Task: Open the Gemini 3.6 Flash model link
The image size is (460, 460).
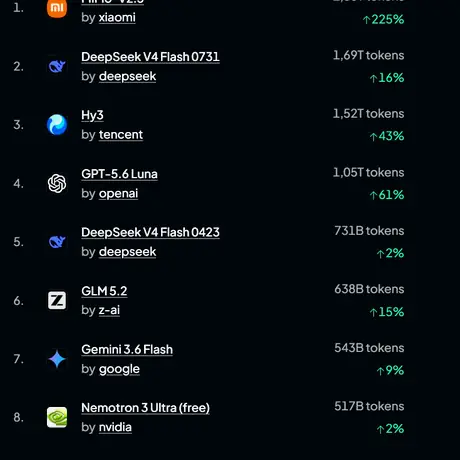Action: pyautogui.click(x=127, y=349)
